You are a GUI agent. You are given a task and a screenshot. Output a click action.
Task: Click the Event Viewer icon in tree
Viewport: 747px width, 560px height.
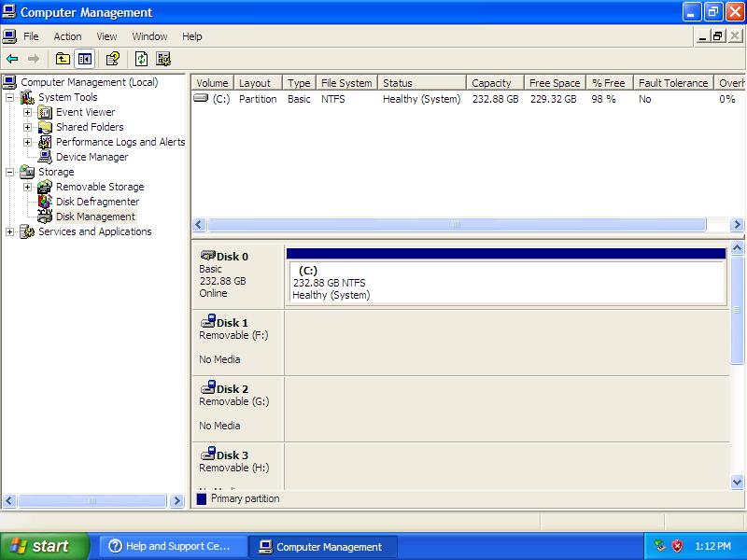pyautogui.click(x=45, y=112)
